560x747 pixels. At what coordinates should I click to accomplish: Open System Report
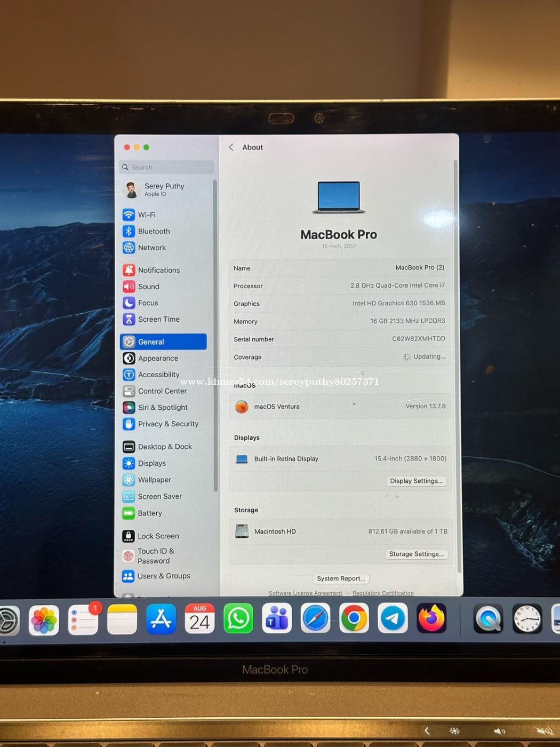[341, 579]
